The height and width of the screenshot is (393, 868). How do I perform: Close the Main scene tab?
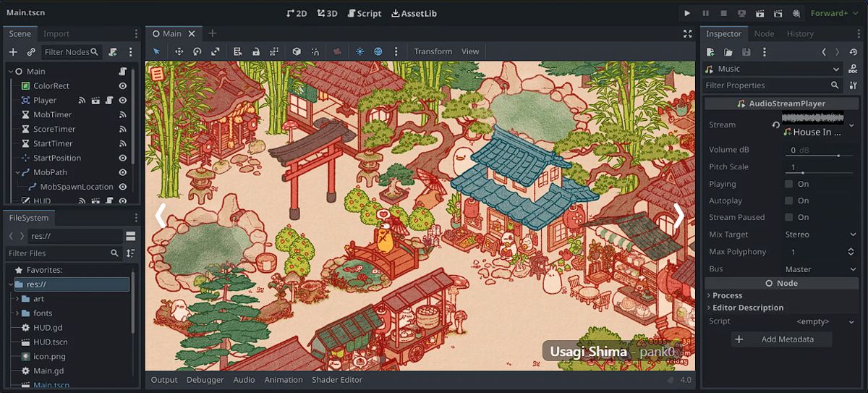(x=192, y=33)
